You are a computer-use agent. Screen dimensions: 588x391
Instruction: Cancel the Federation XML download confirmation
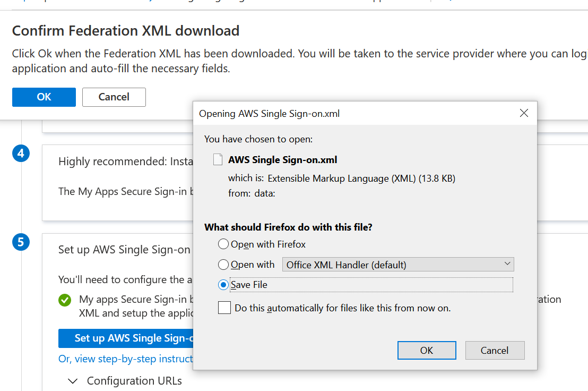pos(114,97)
